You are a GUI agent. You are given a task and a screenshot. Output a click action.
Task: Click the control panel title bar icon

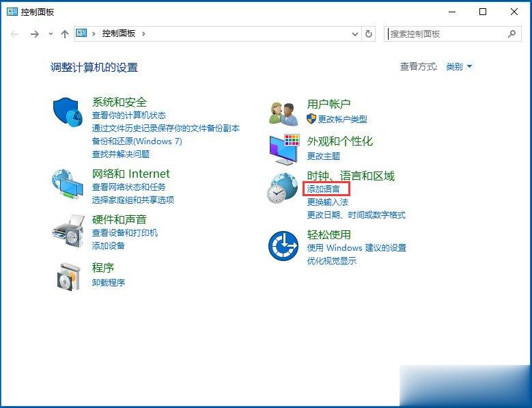(12, 12)
